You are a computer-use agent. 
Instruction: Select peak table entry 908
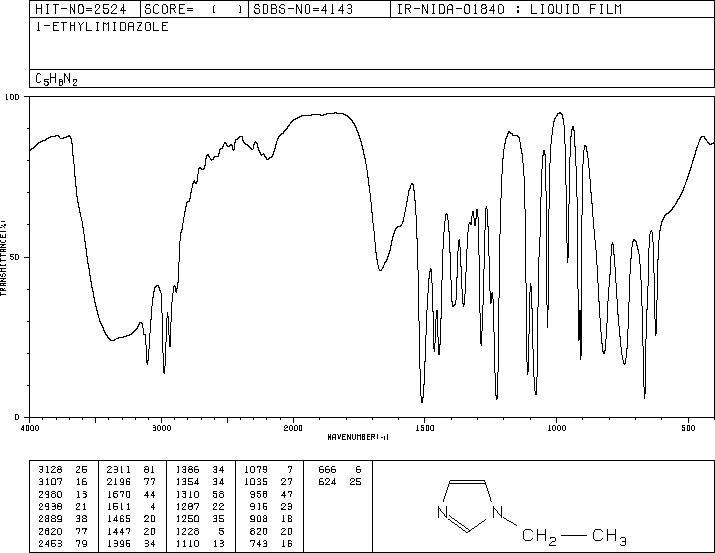(x=259, y=519)
